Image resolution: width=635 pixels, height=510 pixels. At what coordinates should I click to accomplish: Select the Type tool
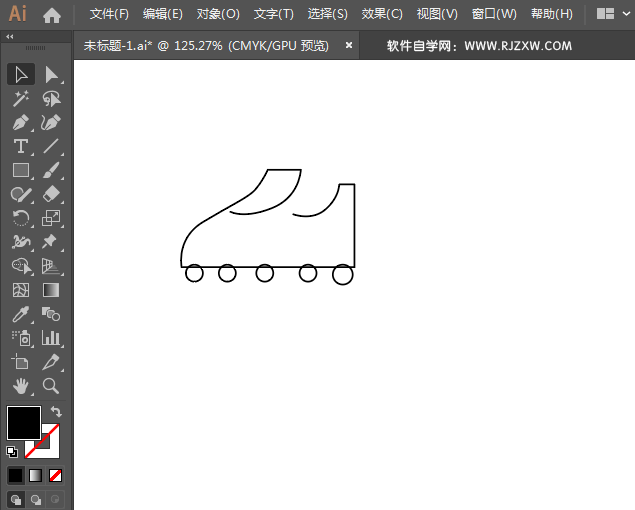[x=21, y=146]
